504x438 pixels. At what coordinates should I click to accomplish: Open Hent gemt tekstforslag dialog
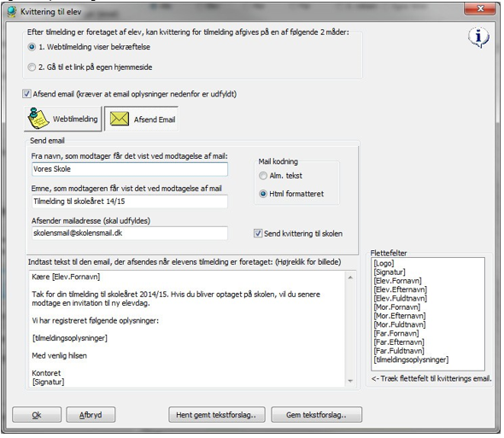(x=217, y=415)
